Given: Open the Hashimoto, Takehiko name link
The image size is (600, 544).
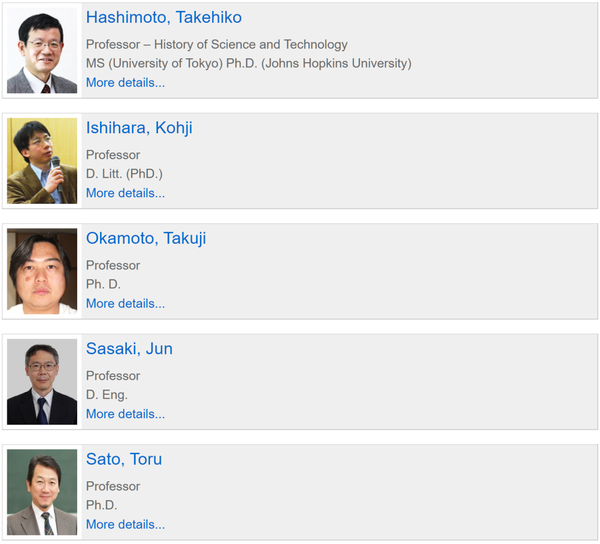Looking at the screenshot, I should pyautogui.click(x=163, y=18).
